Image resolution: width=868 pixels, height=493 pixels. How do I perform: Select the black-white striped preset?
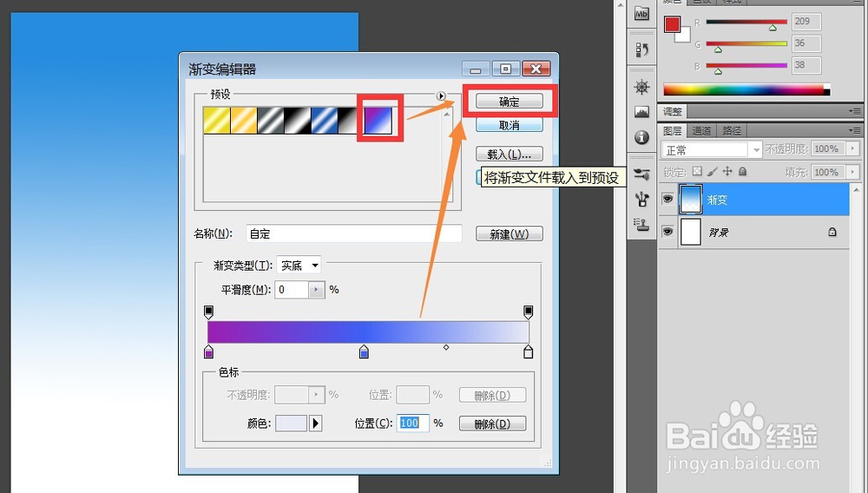298,120
